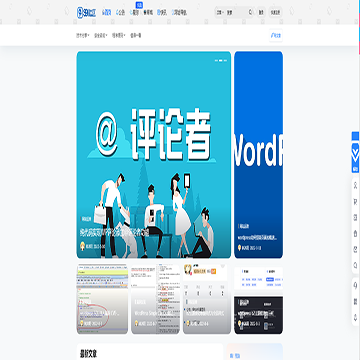Open the second small card, 'WordPress Single'
Image resolution: width=360 pixels, height=360 pixels.
tap(155, 299)
